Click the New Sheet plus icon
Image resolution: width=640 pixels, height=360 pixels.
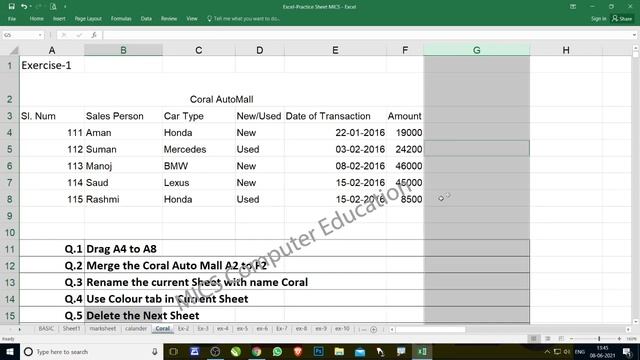(x=373, y=329)
